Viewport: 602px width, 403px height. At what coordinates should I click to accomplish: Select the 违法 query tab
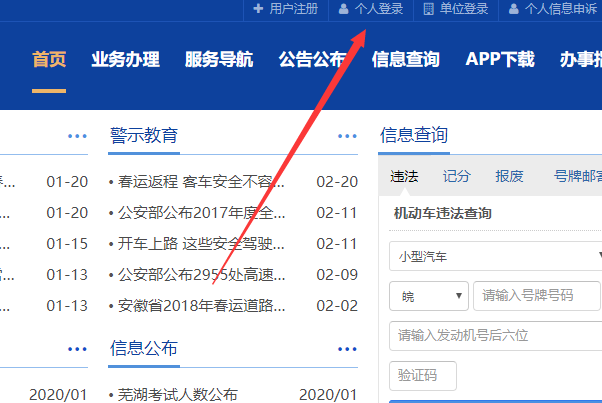(x=404, y=177)
